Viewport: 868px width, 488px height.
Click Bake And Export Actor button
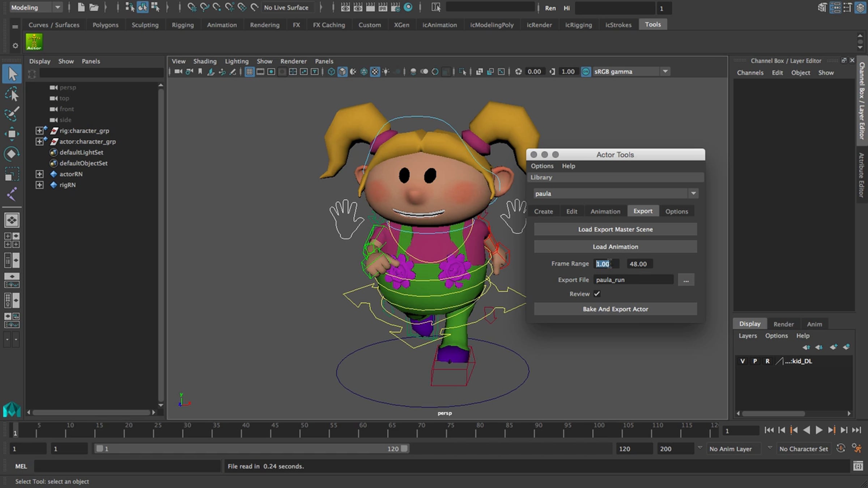615,309
